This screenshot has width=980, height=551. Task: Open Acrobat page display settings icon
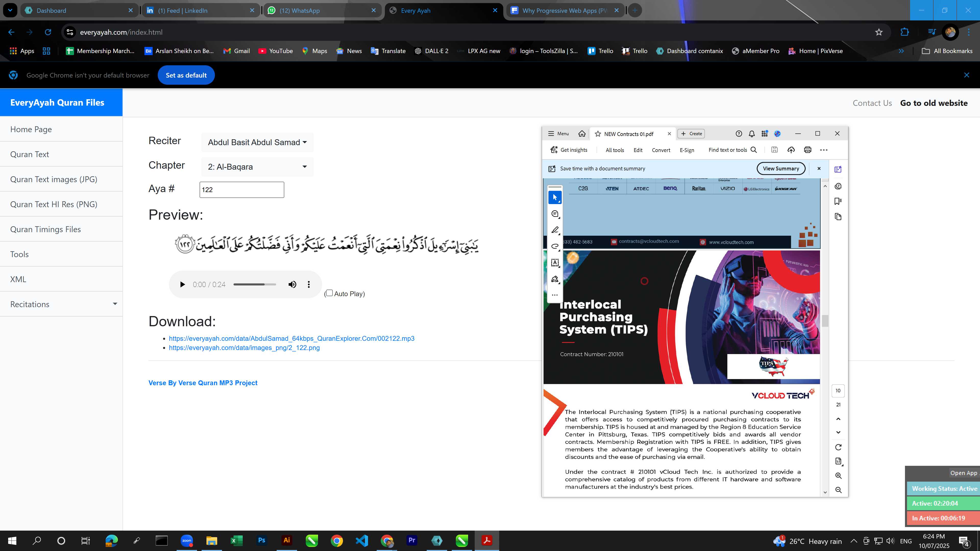[x=838, y=461]
